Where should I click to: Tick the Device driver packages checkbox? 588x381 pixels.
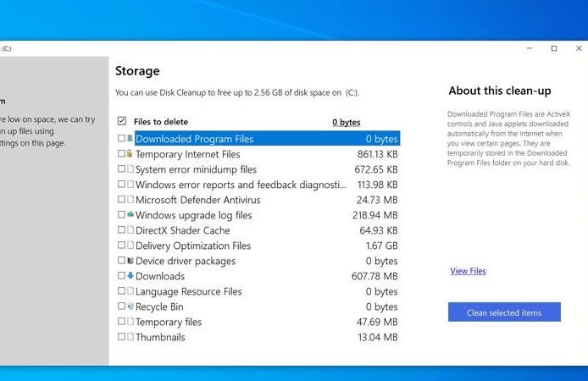pos(121,261)
